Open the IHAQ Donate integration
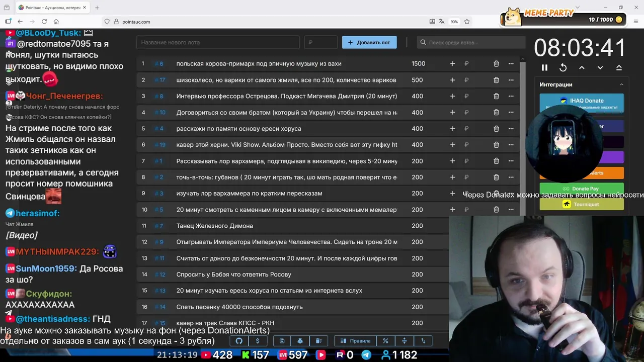 point(582,103)
